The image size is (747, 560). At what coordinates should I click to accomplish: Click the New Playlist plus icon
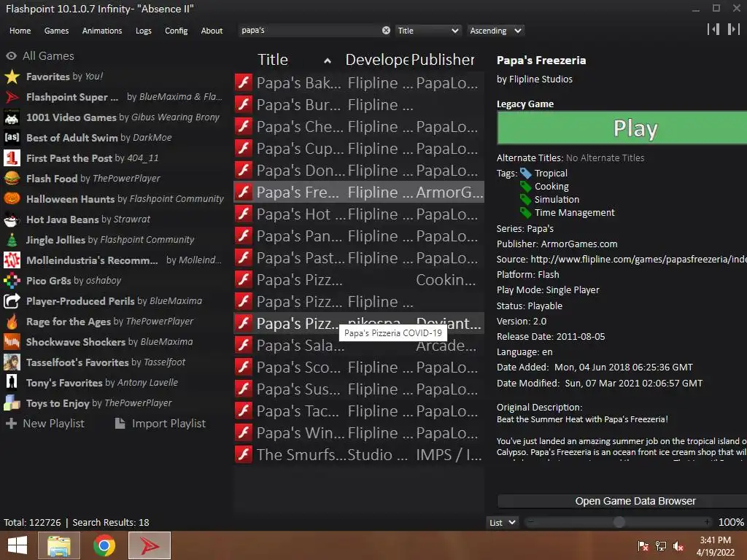tap(12, 424)
